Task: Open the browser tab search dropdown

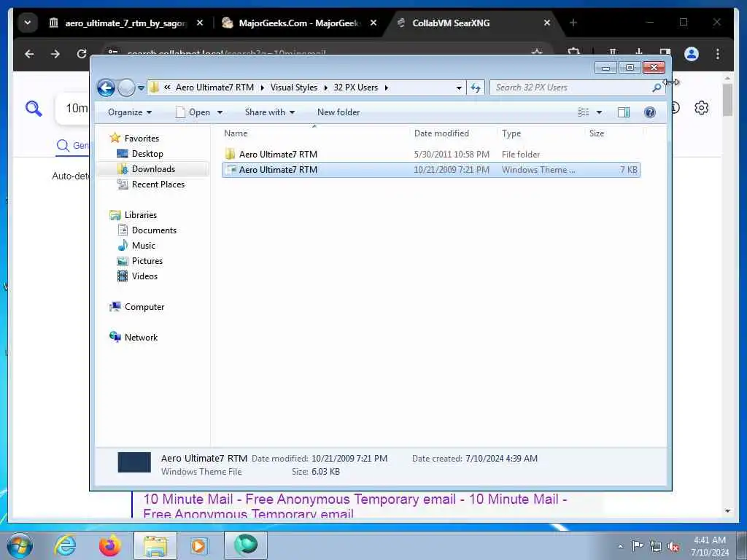Action: (x=28, y=23)
